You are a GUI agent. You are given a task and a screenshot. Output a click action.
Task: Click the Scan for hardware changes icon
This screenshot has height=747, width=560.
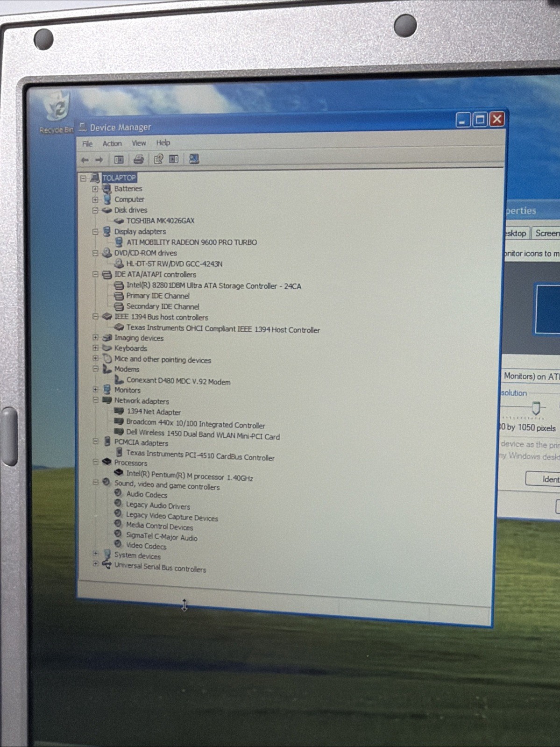(x=194, y=159)
